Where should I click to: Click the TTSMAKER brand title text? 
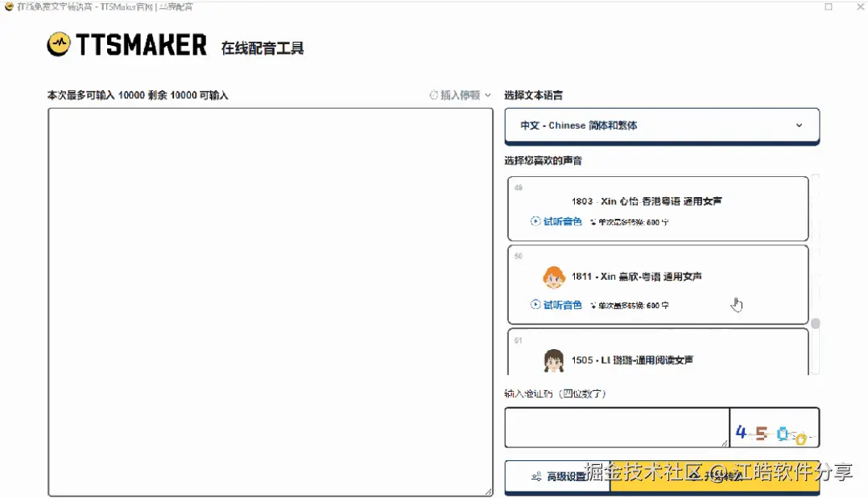(x=141, y=45)
